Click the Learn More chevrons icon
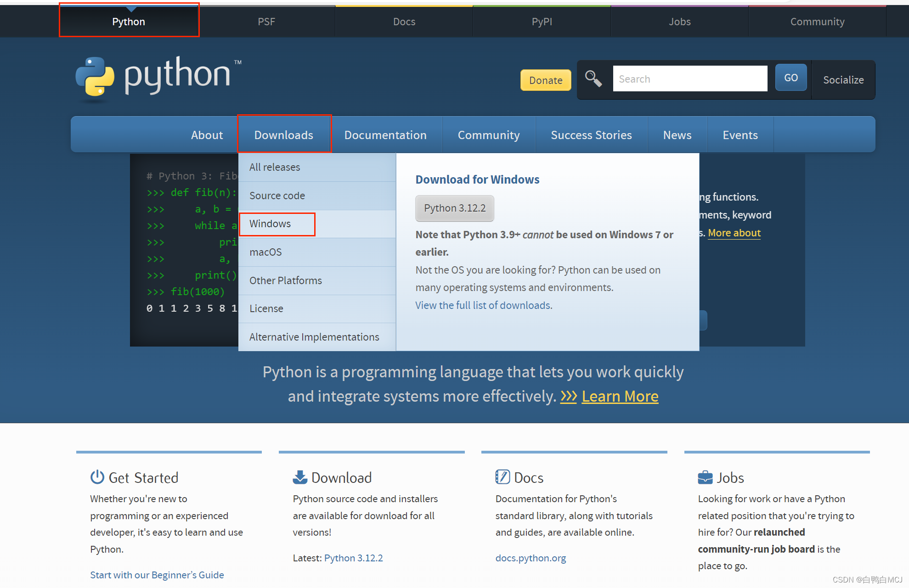This screenshot has height=588, width=909. point(569,397)
